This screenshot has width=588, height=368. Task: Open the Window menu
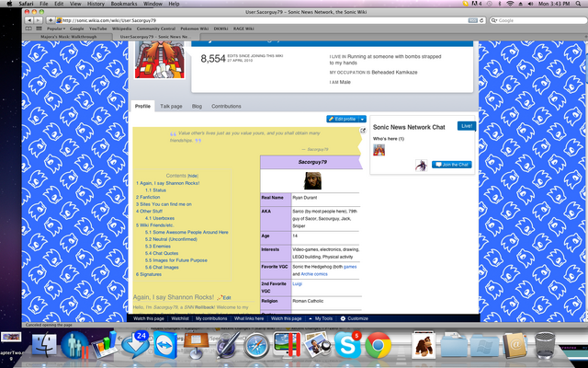click(x=153, y=4)
